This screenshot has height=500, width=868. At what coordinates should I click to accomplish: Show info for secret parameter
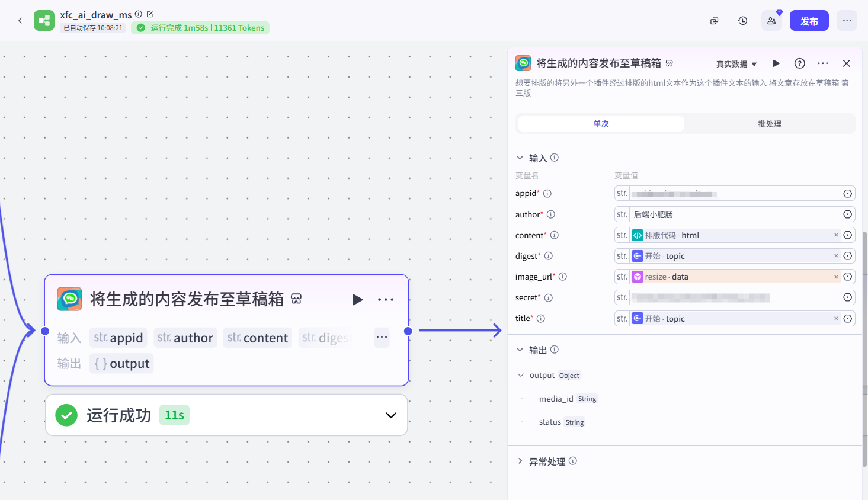pos(549,297)
